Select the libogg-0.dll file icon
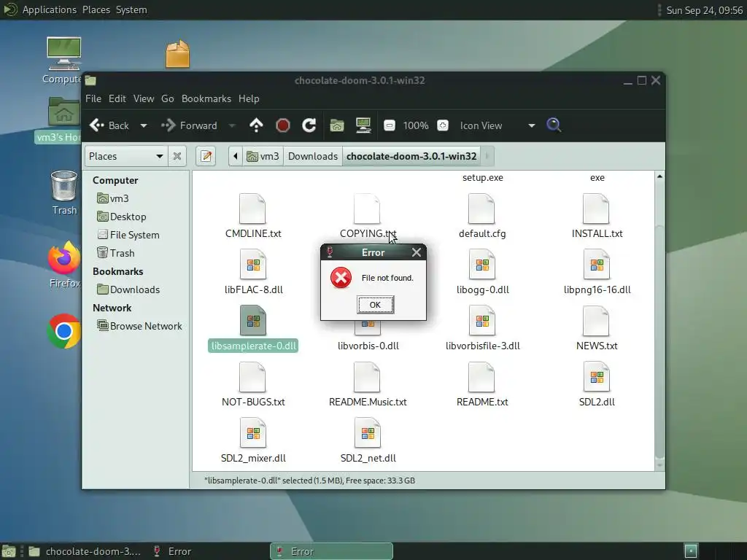Viewport: 747px width, 560px height. tap(481, 265)
